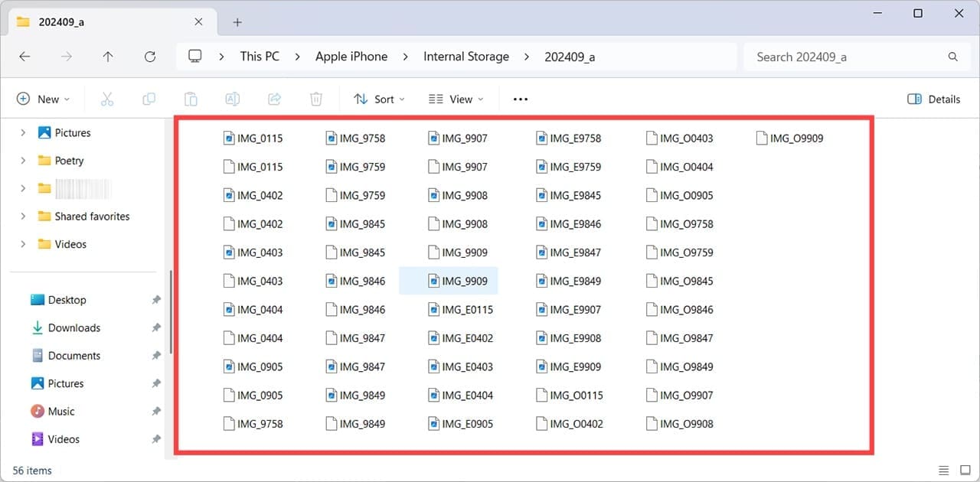Select file IMG_E9758

[x=568, y=138]
